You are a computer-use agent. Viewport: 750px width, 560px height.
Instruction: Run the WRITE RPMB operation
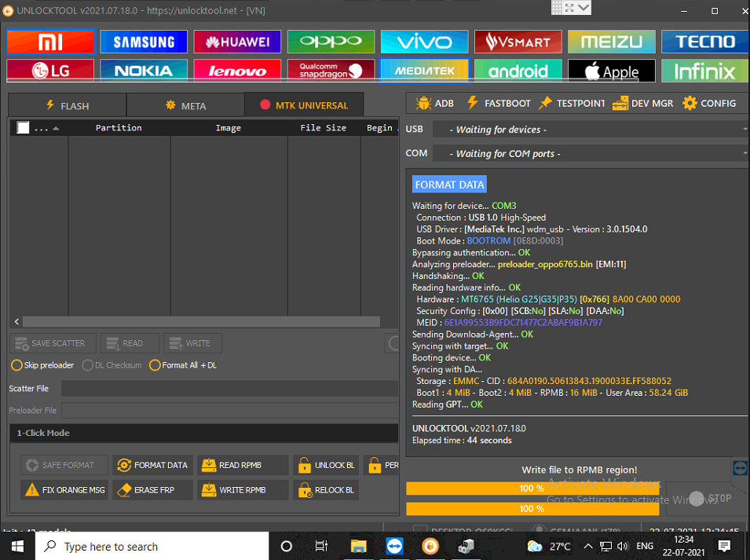243,489
